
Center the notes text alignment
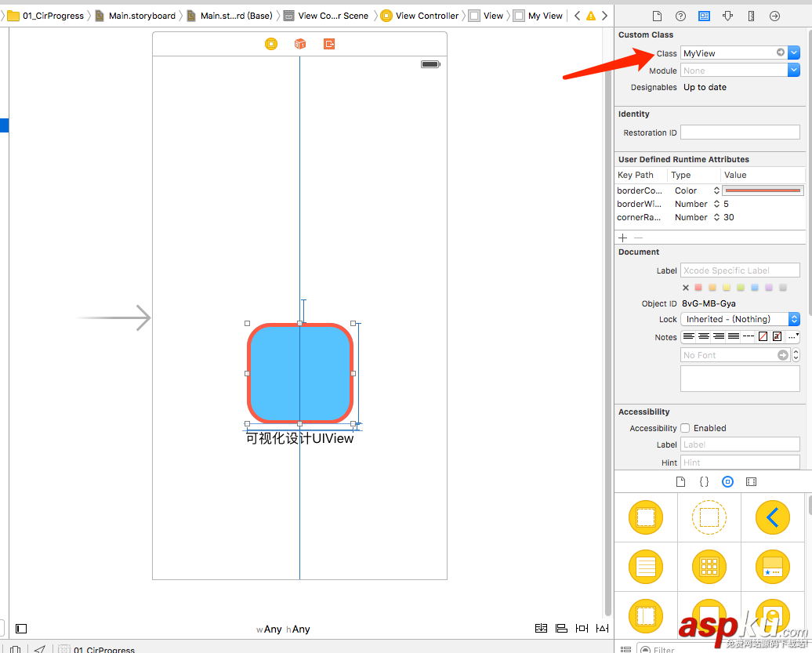(x=703, y=336)
